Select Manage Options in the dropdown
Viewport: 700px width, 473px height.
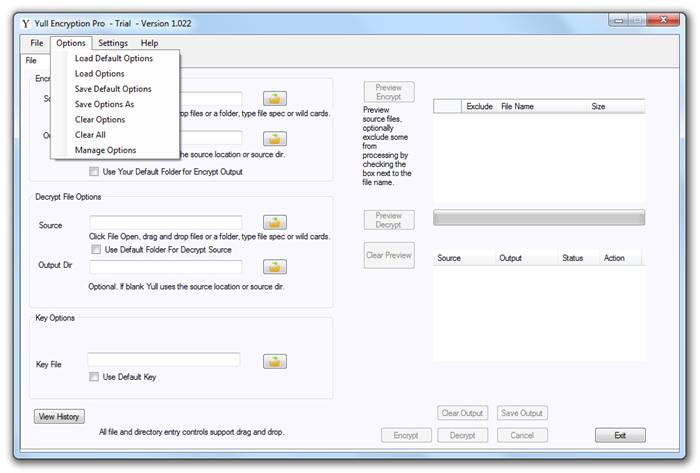click(105, 150)
